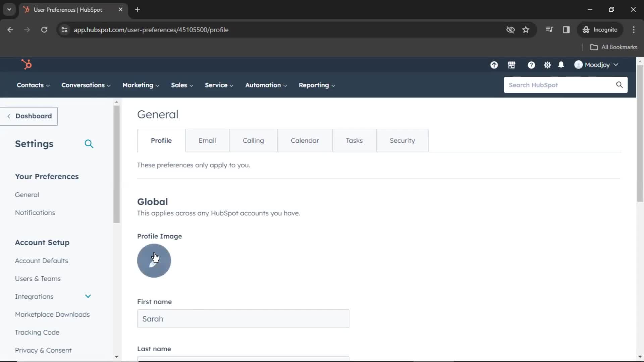The width and height of the screenshot is (644, 362).
Task: Select the Security settings tab
Action: 401,140
